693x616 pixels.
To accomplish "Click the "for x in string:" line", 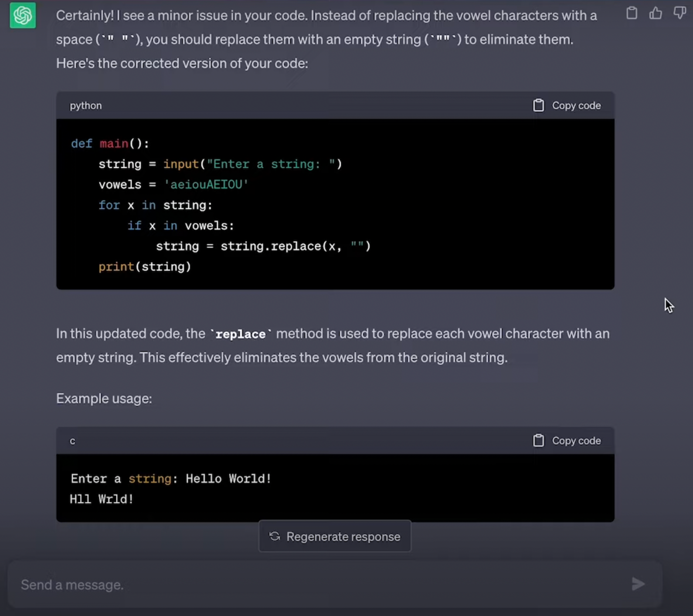I will coord(155,205).
